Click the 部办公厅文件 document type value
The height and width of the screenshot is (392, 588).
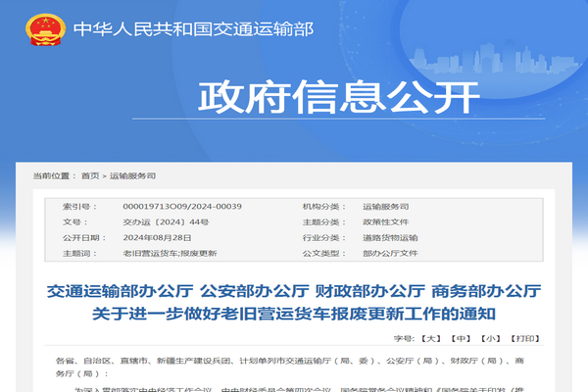pos(390,253)
